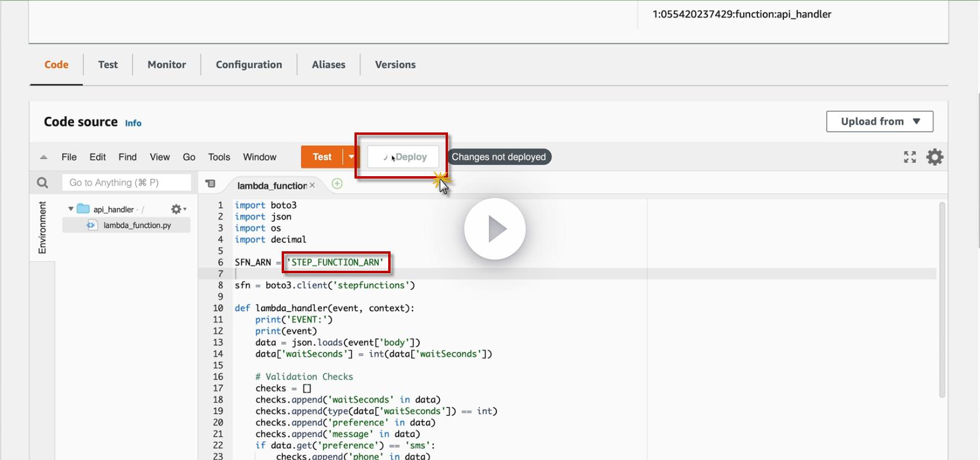Click the print('EVENT:') line
This screenshot has height=460, width=980.
click(294, 319)
